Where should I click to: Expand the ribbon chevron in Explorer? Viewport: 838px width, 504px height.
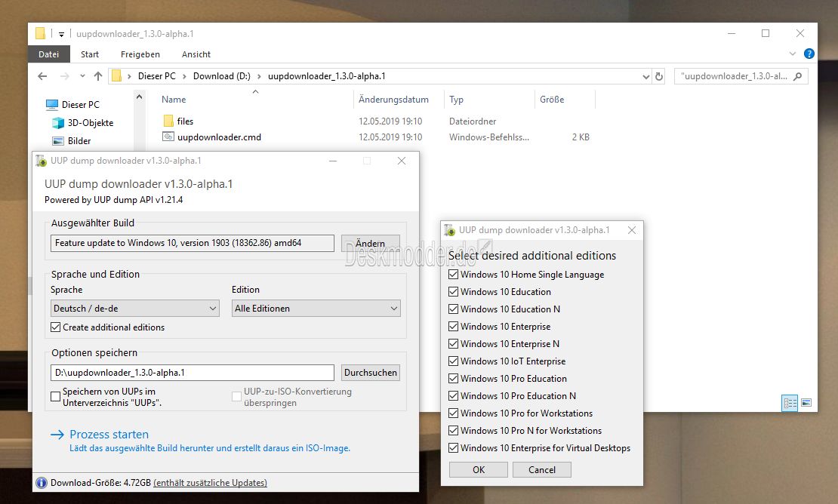point(793,54)
